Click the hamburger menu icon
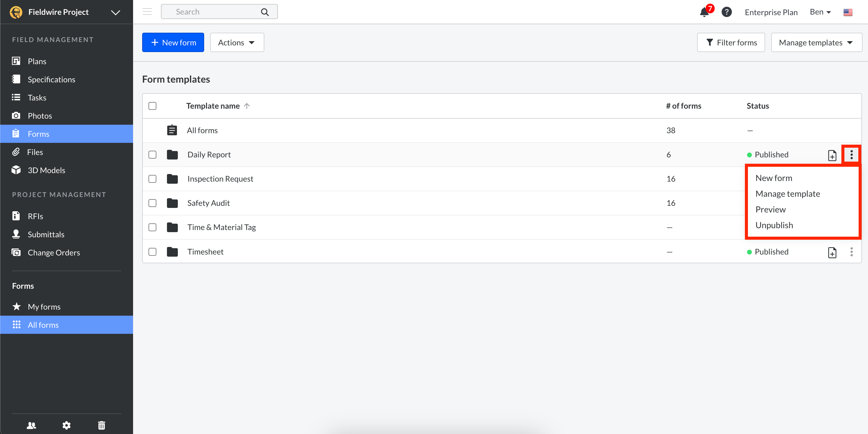Viewport: 868px width, 434px height. pyautogui.click(x=147, y=12)
